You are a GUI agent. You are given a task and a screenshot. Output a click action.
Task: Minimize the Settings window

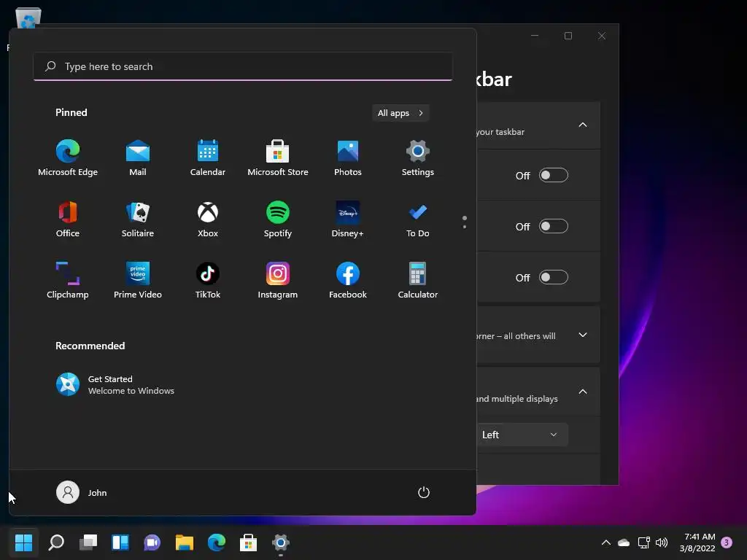[x=535, y=36]
